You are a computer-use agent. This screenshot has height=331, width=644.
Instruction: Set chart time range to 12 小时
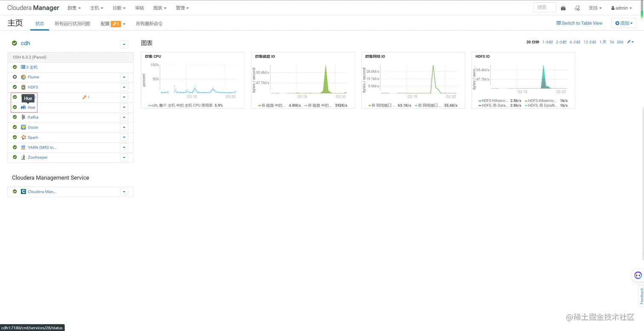pyautogui.click(x=590, y=42)
